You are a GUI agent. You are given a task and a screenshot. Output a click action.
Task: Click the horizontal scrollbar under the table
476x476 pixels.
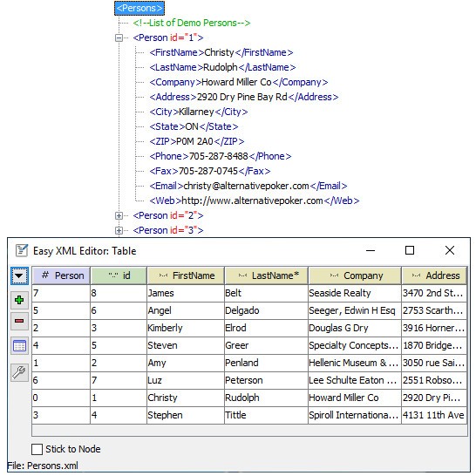(249, 431)
